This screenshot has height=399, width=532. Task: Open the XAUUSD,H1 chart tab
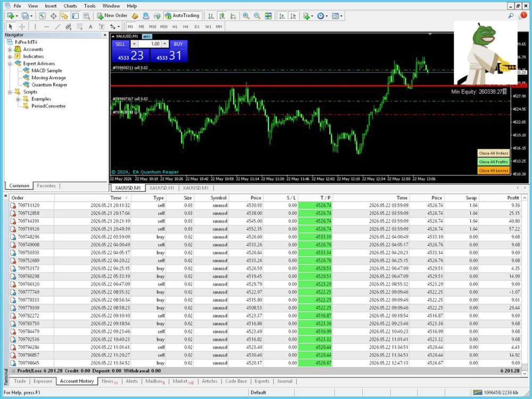point(162,188)
